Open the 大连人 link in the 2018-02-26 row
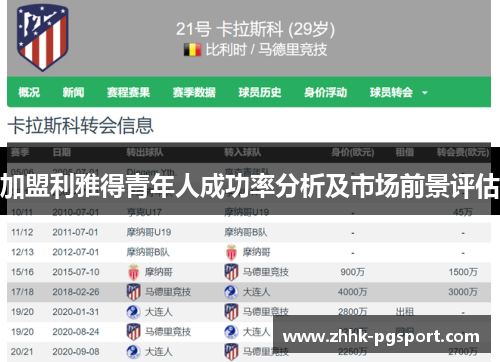 pos(256,292)
